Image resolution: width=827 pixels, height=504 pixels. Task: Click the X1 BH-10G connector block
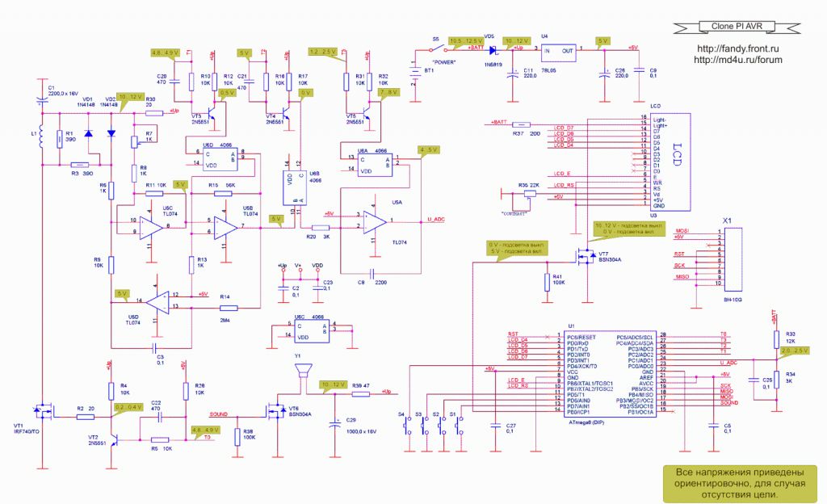point(733,261)
